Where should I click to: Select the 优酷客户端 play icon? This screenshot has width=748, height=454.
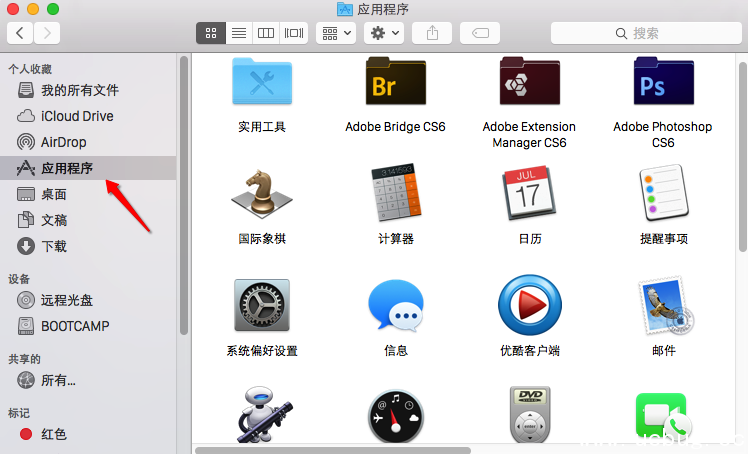point(530,305)
